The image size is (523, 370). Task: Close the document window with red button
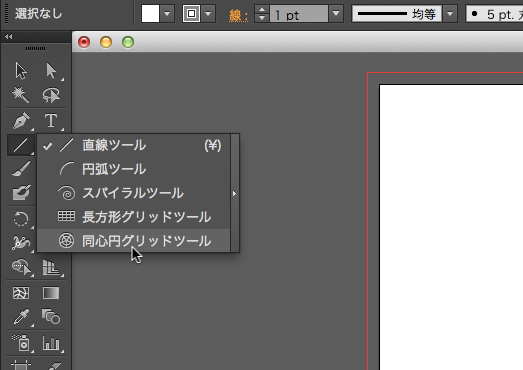(84, 42)
